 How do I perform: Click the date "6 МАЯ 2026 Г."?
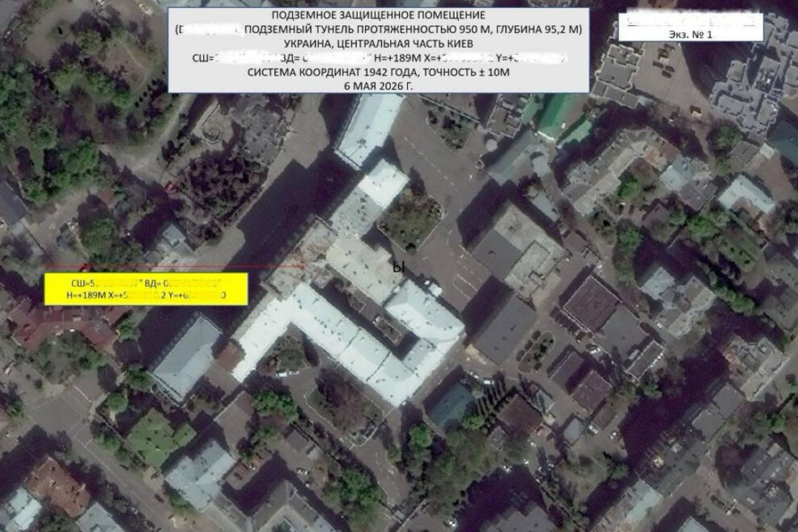pyautogui.click(x=378, y=86)
